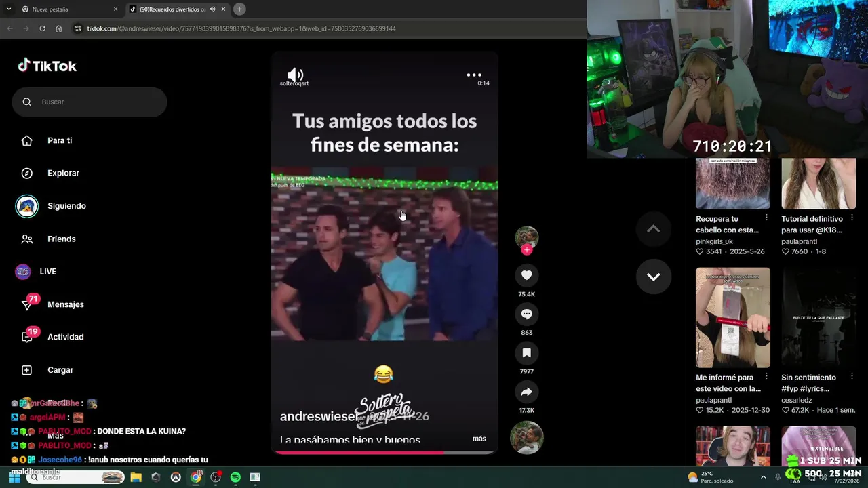Click the TikTok logo
The width and height of the screenshot is (868, 488).
point(47,66)
